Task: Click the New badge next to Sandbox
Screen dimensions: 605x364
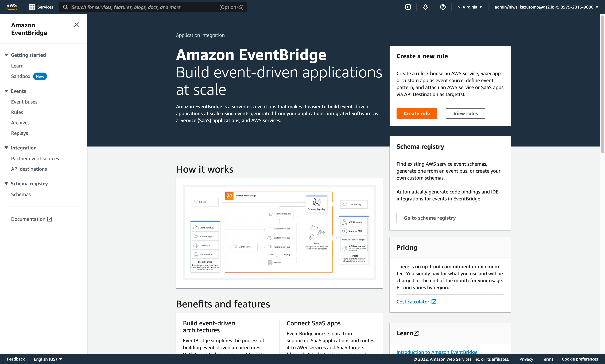Action: pyautogui.click(x=40, y=76)
